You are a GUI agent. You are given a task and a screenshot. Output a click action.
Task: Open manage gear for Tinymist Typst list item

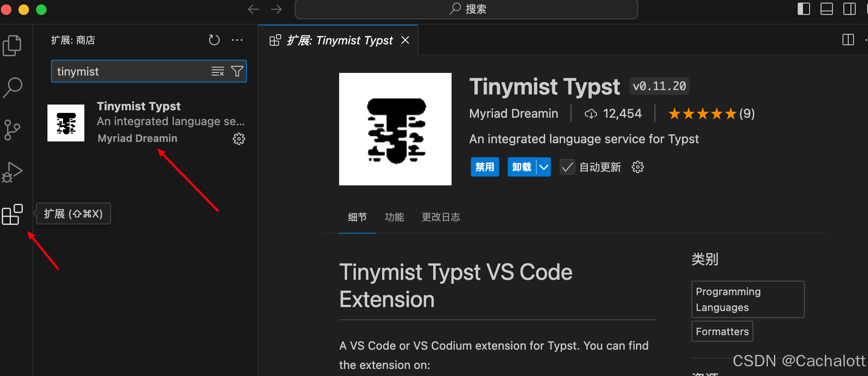[x=239, y=139]
